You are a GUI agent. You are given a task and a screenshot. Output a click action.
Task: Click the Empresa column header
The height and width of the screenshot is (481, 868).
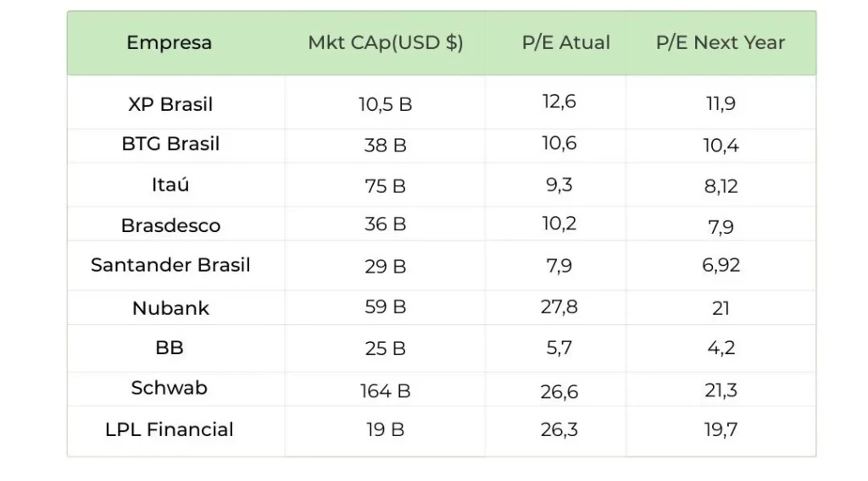170,42
